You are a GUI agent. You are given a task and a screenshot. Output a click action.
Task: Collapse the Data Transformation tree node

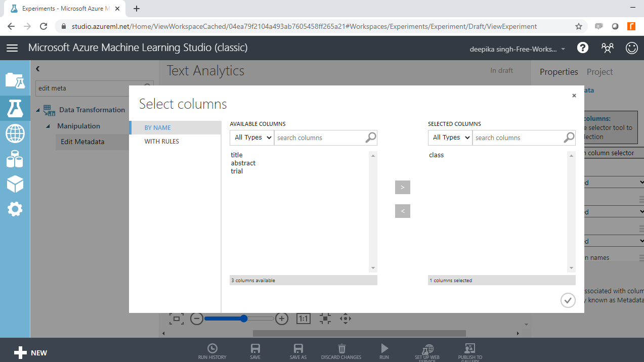tap(38, 110)
